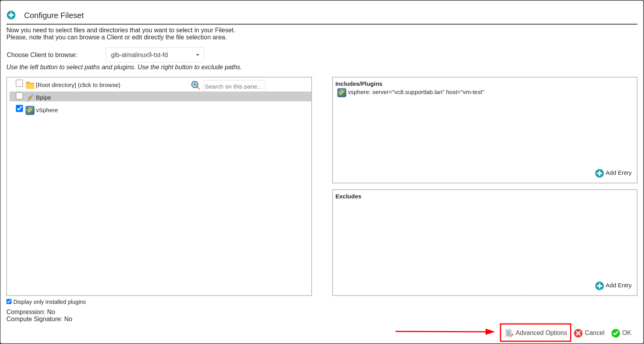Click the magnifier search icon in browse pane
The height and width of the screenshot is (344, 644).
pos(195,85)
